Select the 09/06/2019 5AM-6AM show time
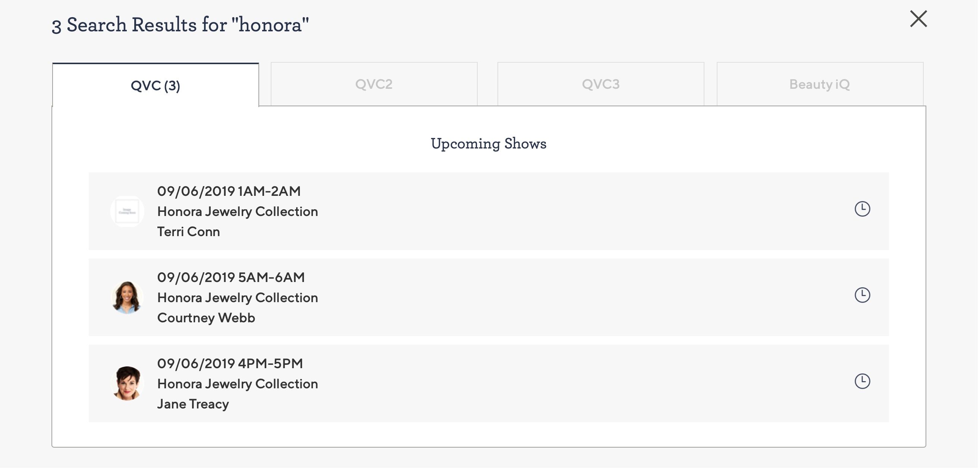 point(230,278)
